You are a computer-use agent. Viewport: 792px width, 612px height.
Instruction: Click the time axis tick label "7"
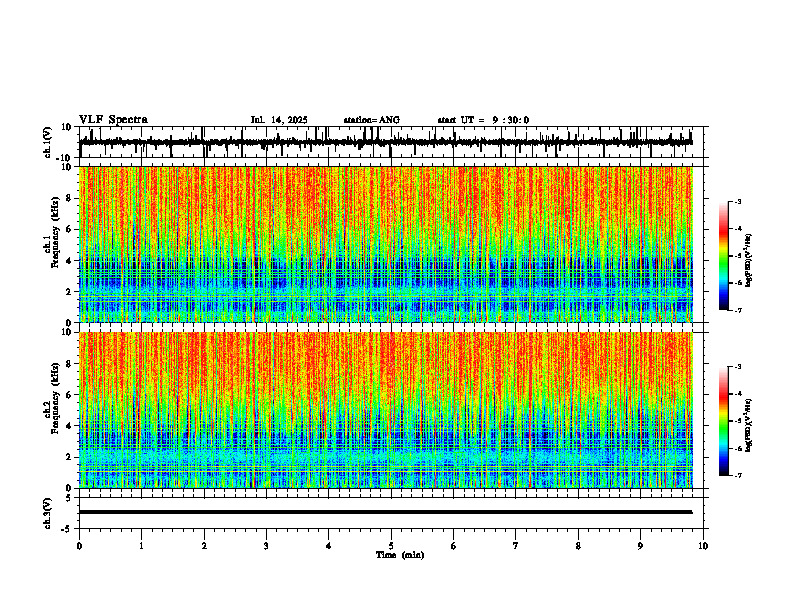(x=516, y=546)
